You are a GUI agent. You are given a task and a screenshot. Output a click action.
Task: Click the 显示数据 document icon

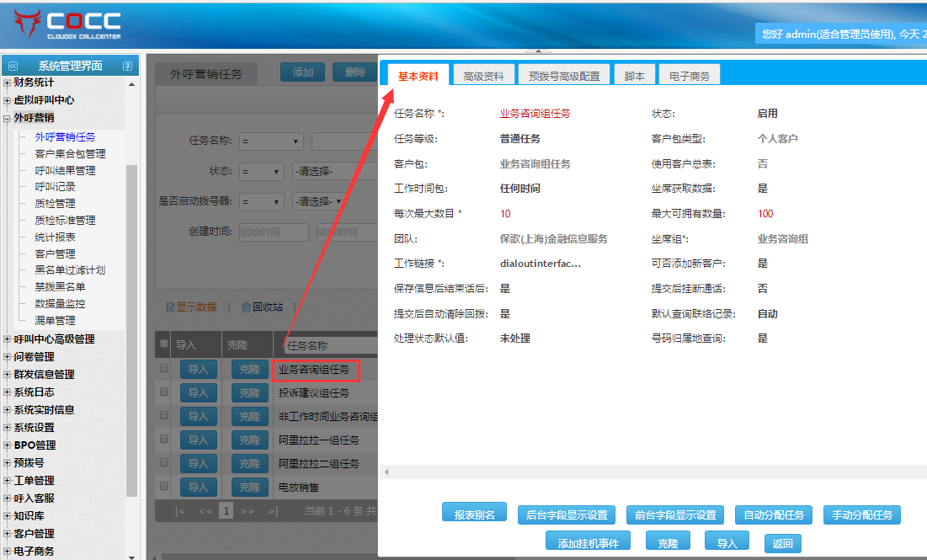170,307
